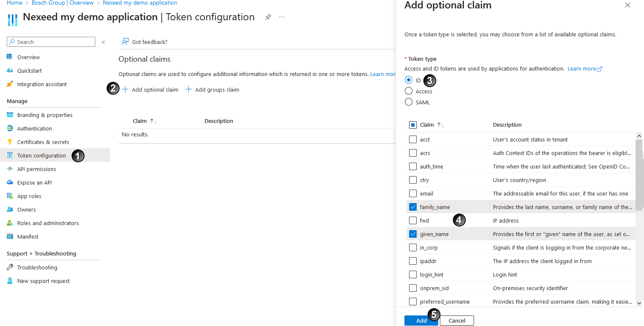Check the onprem_sid claim checkbox
Image resolution: width=644 pixels, height=326 pixels.
(x=413, y=288)
